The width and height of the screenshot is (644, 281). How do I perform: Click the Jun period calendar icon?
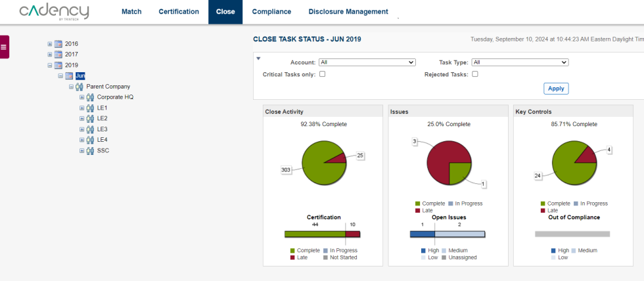[68, 76]
